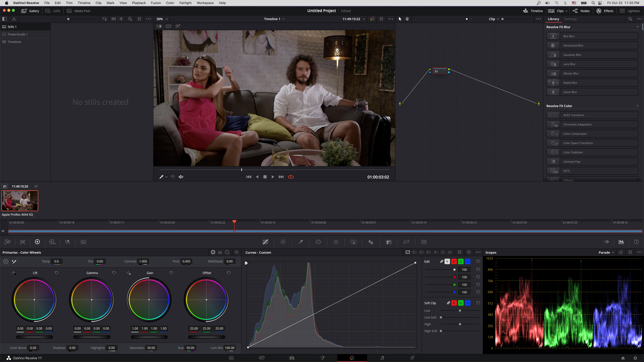Mute viewer audio
The width and height of the screenshot is (644, 362).
point(181,177)
